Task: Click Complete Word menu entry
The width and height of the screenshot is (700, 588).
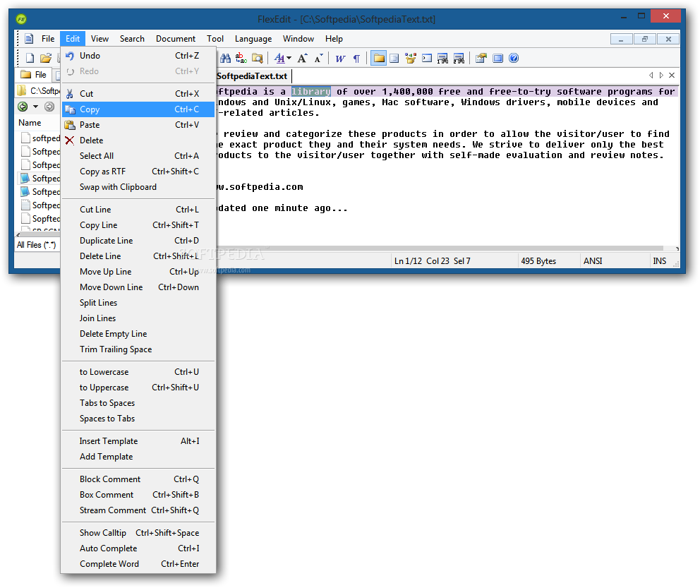Action: [138, 564]
